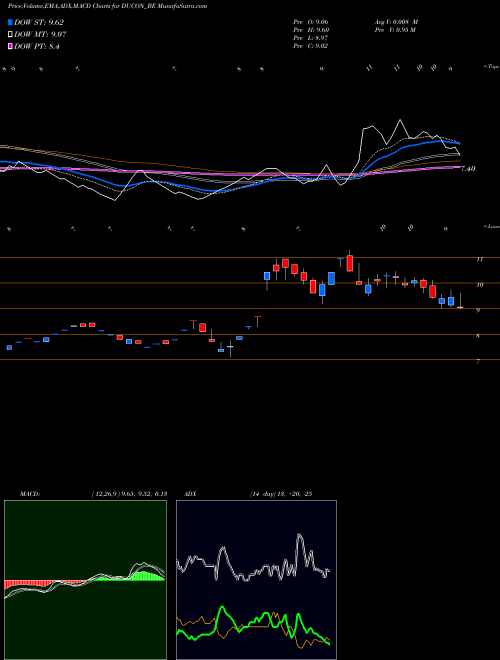Select the 'DOW MT: 9.07' legend text

point(40,35)
